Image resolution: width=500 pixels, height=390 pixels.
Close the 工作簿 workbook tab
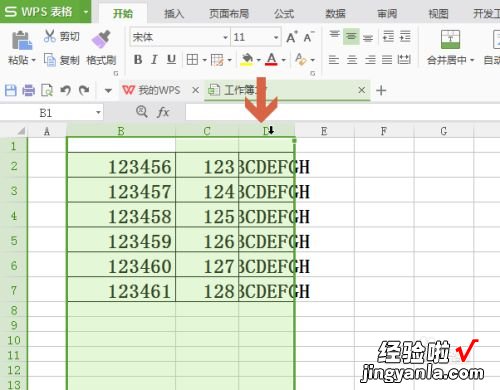(x=362, y=90)
